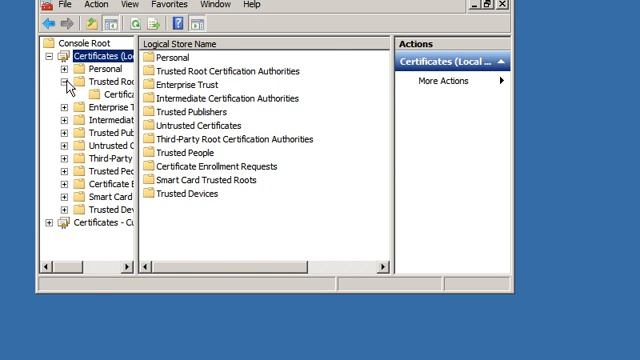This screenshot has width=640, height=360.
Task: Click Intermediate Certification Authorities folder icon
Action: coord(149,98)
